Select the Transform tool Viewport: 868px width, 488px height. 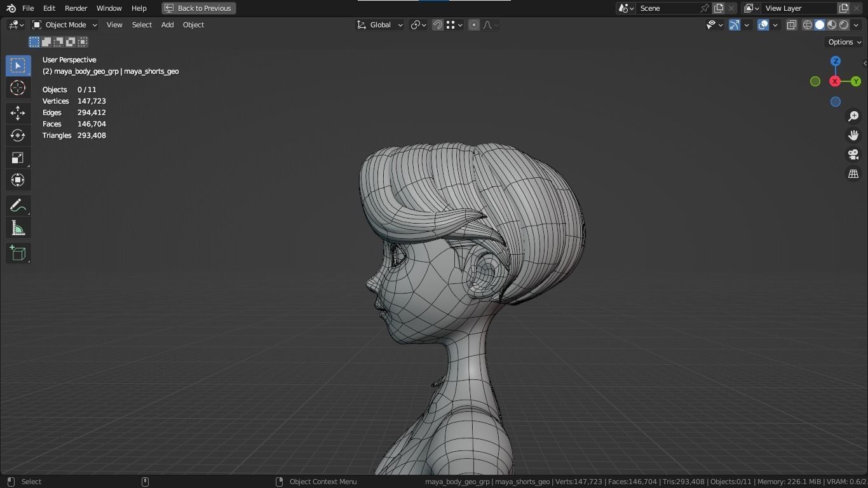(x=18, y=180)
